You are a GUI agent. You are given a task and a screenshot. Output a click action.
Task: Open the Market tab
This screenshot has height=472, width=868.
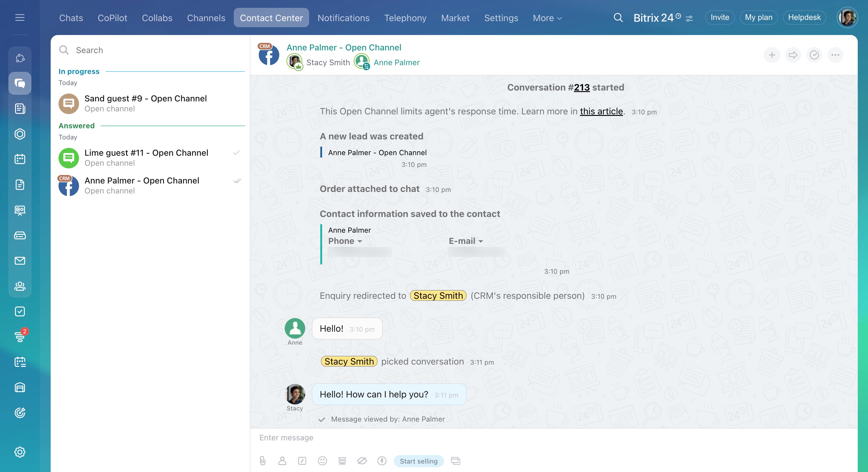click(x=455, y=18)
